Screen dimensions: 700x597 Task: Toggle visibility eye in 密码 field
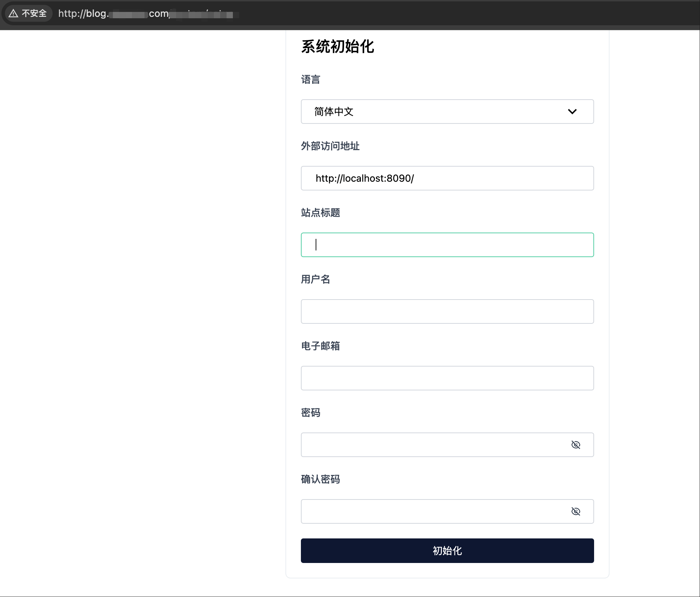[x=576, y=445]
